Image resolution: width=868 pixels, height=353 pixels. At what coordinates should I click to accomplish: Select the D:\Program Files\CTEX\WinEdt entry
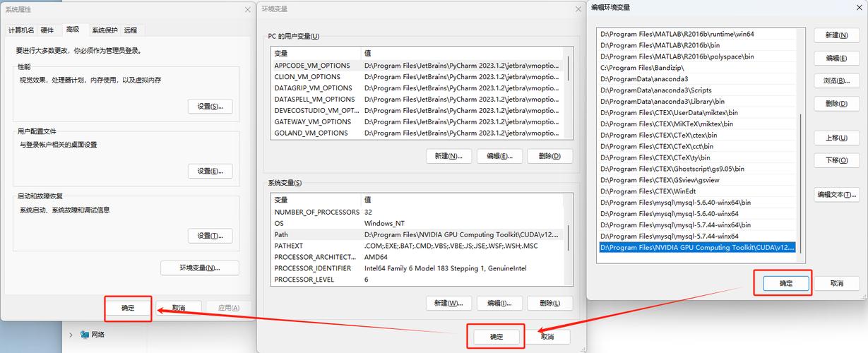697,191
